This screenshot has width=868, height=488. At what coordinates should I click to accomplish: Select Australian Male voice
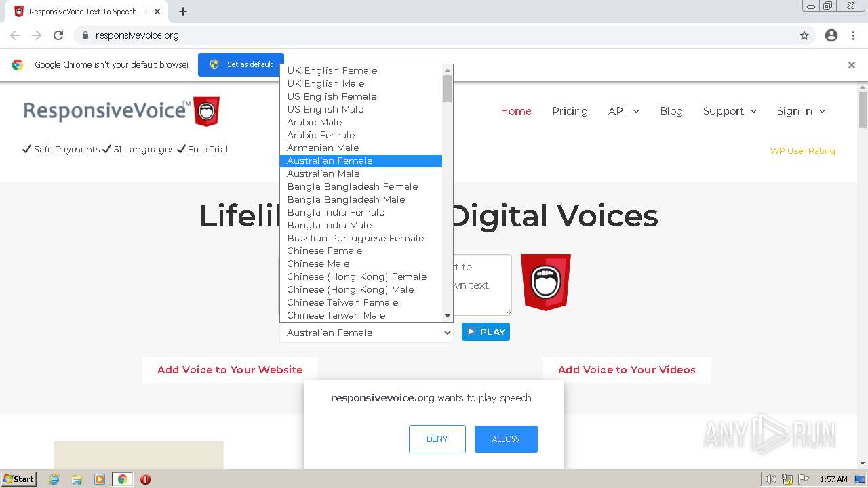click(361, 174)
